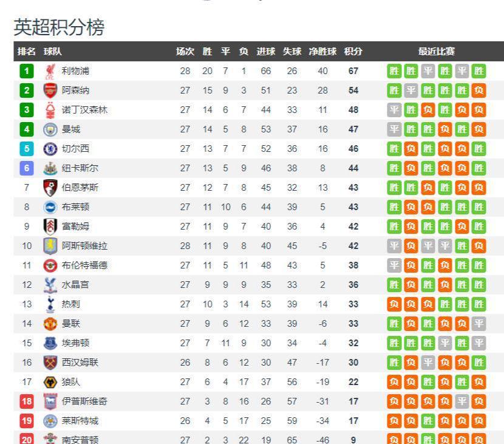
Task: Click the Liverpool club crest icon
Action: [x=50, y=71]
